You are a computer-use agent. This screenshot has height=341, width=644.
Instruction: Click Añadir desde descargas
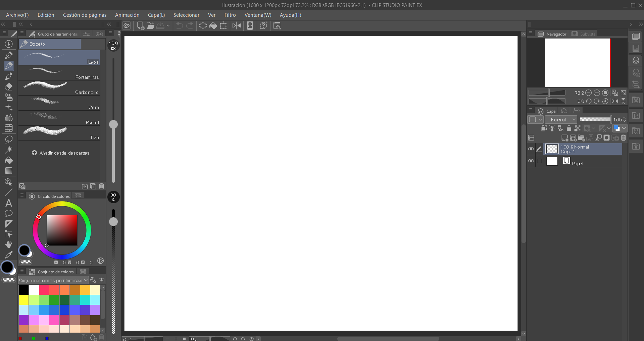click(x=61, y=153)
